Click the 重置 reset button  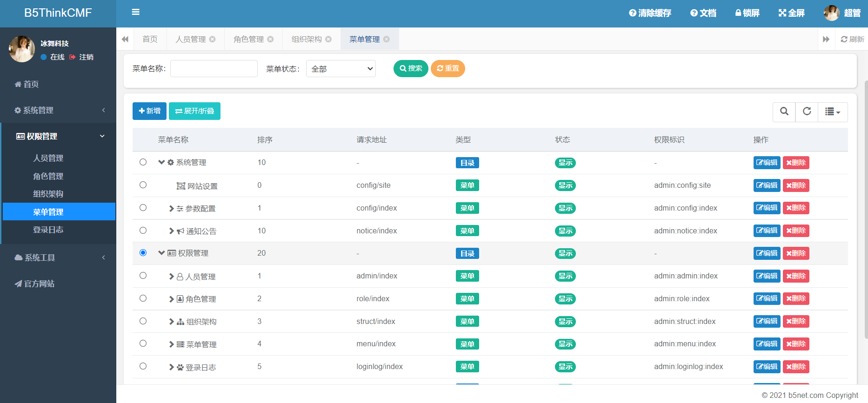click(x=448, y=68)
